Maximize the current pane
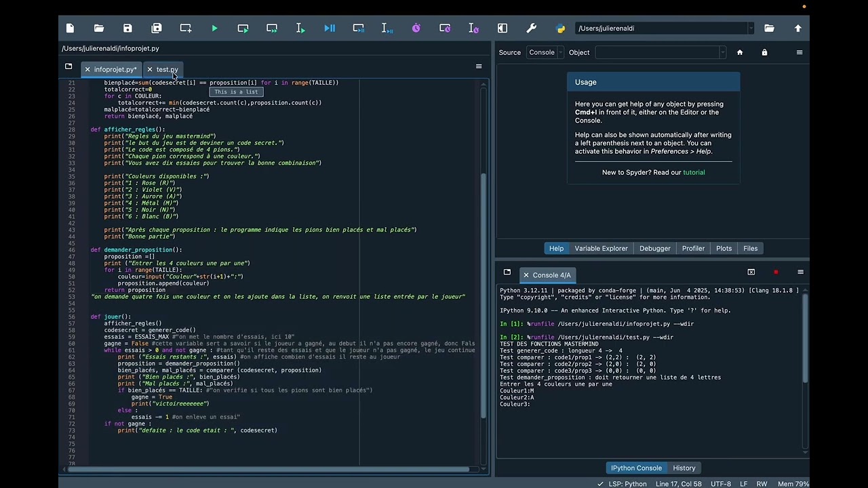The height and width of the screenshot is (488, 868). click(x=502, y=28)
